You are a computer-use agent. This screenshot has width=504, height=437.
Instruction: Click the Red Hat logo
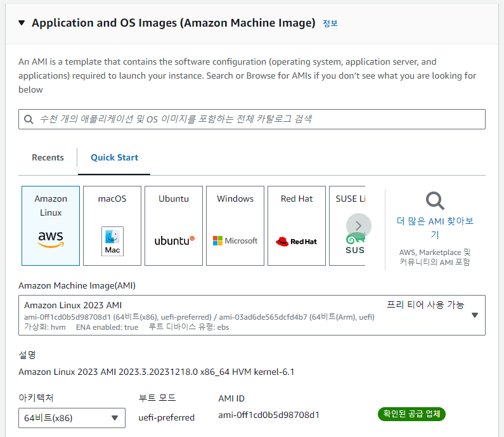pyautogui.click(x=296, y=241)
